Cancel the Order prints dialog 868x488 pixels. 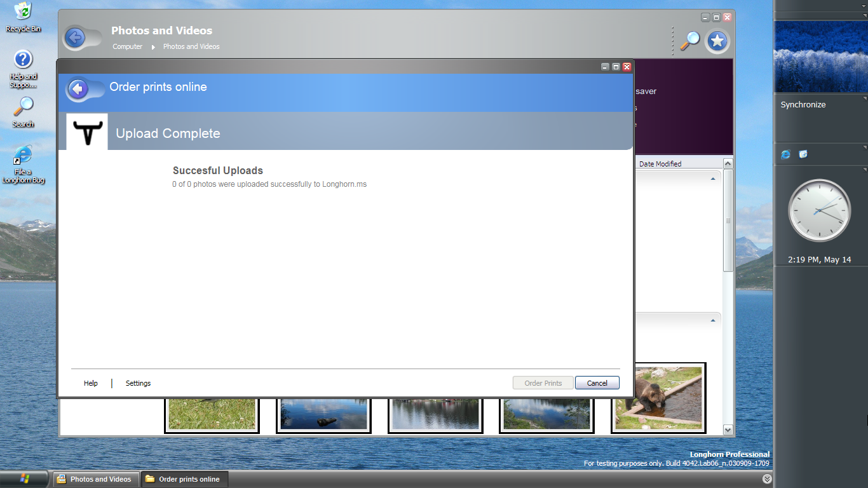click(597, 383)
